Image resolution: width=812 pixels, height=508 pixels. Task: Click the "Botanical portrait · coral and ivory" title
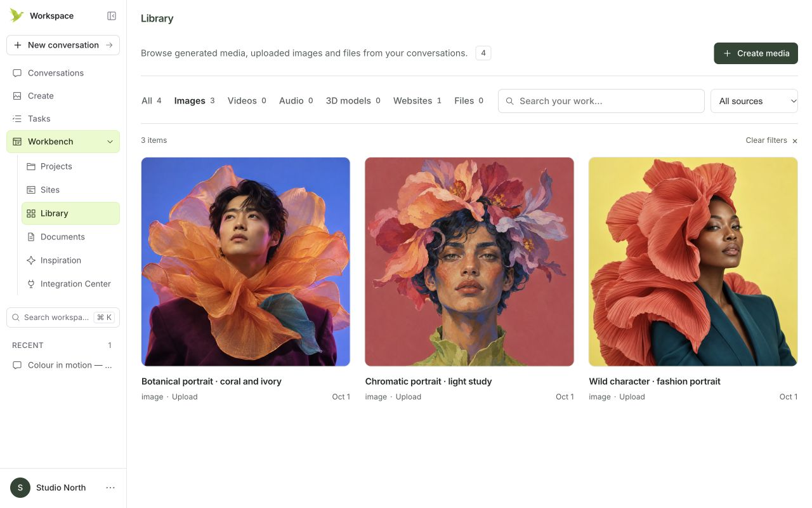tap(211, 382)
